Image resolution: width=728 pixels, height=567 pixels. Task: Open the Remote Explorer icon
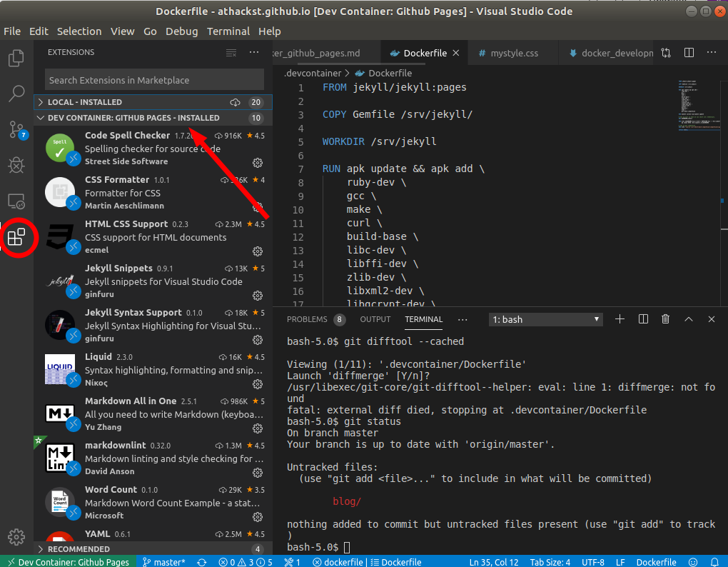point(16,201)
